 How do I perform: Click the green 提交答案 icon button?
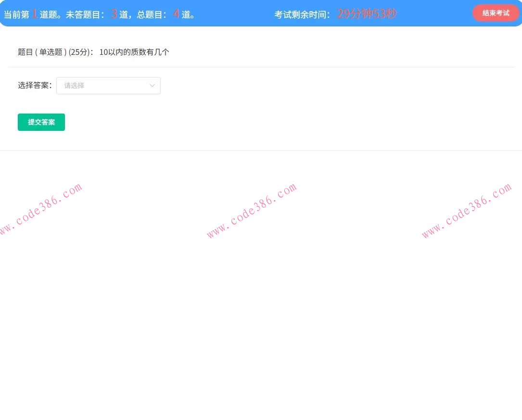41,122
